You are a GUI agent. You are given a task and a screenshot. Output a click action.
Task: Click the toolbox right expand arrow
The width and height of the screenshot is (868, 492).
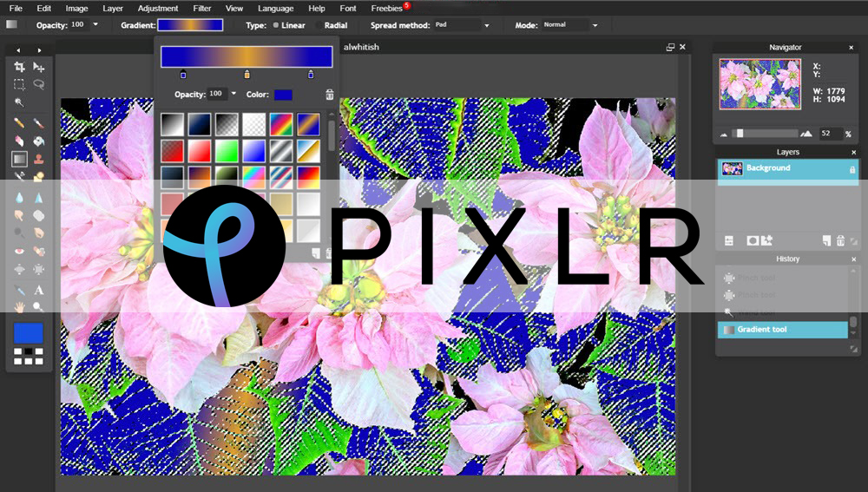[x=39, y=50]
